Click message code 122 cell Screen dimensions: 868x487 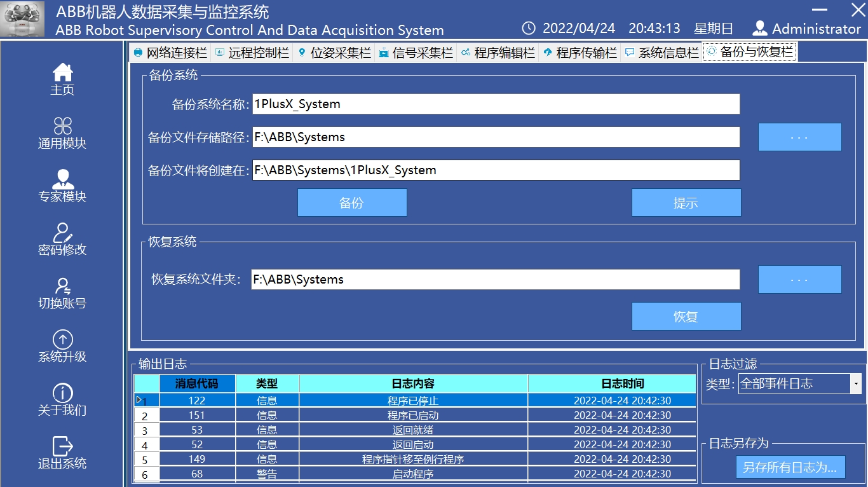click(x=197, y=401)
